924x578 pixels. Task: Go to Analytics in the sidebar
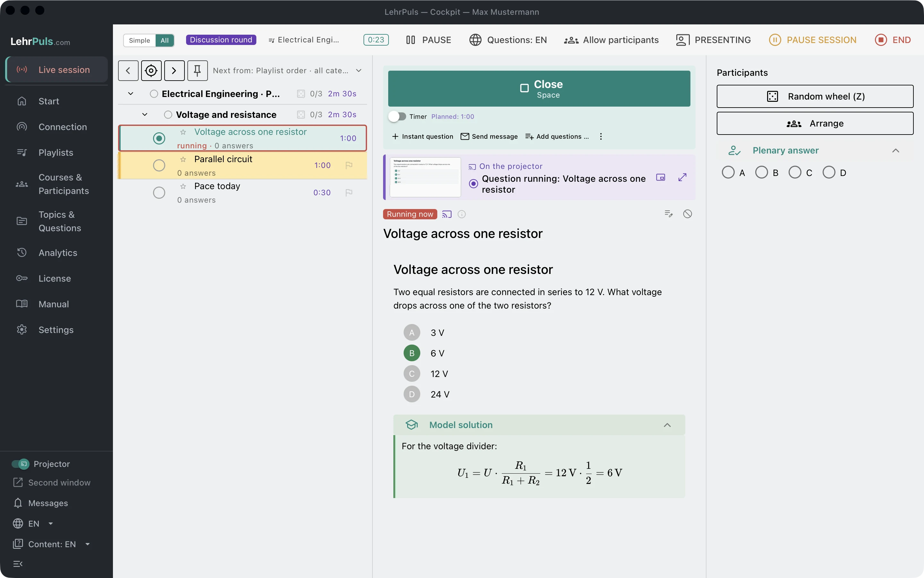[56, 253]
